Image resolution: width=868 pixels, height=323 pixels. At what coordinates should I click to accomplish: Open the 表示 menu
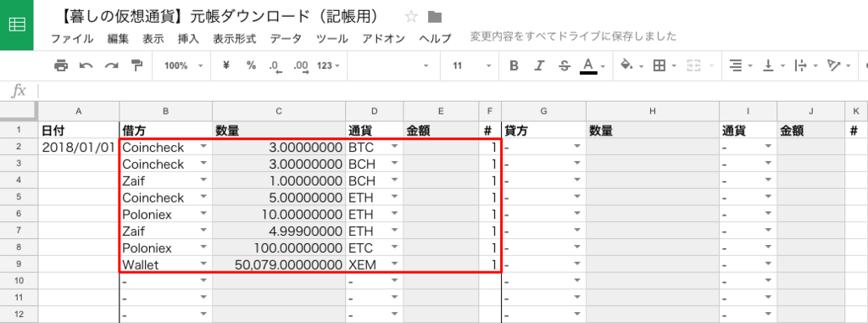click(x=153, y=39)
